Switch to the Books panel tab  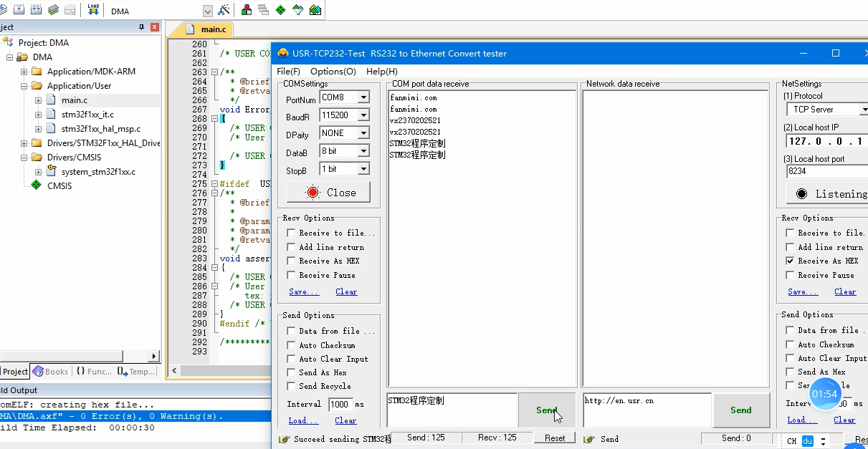pos(51,372)
